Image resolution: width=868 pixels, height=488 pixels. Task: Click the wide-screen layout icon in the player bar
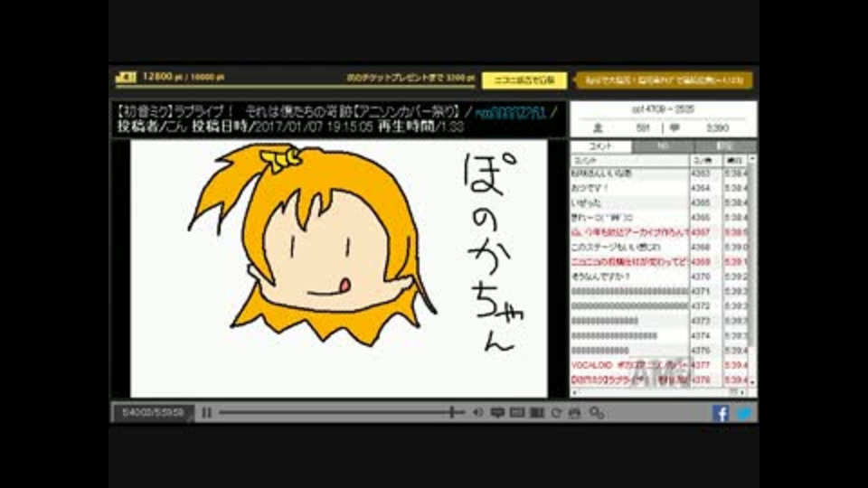537,413
